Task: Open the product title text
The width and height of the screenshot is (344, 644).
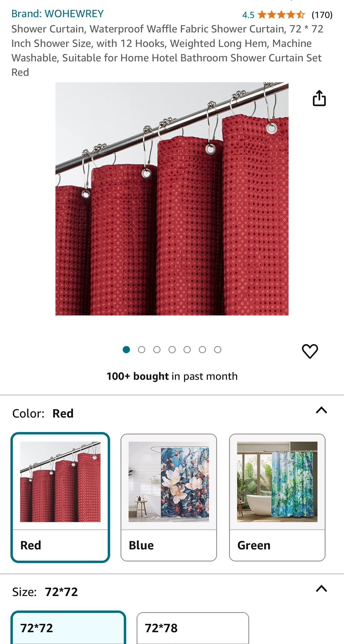Action: [x=167, y=51]
